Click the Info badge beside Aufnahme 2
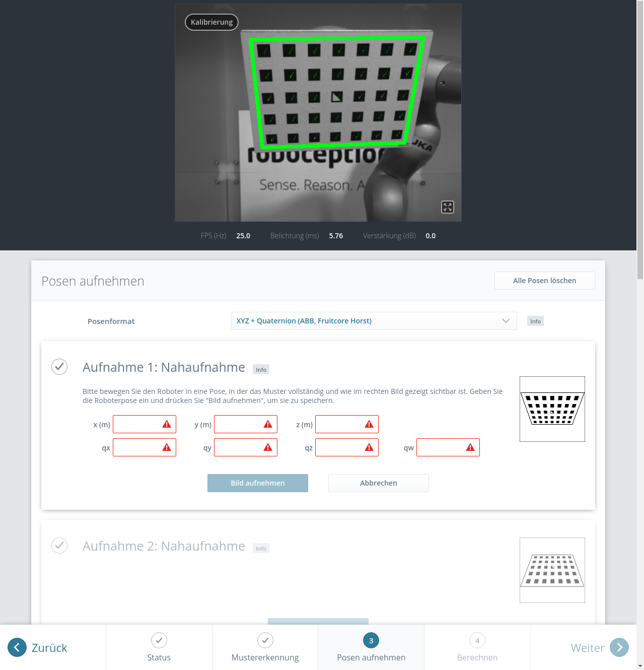Screen dimensions: 644x670 [261, 548]
